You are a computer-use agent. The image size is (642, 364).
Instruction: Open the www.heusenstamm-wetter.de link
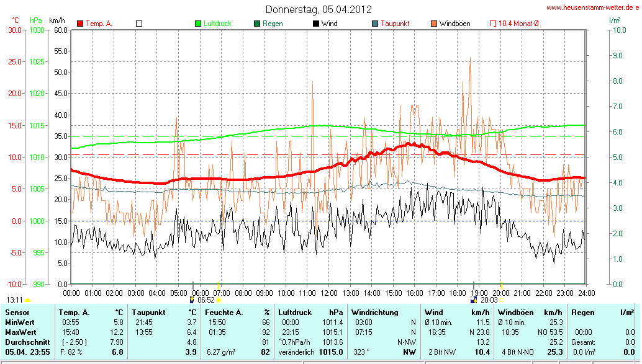pos(592,8)
